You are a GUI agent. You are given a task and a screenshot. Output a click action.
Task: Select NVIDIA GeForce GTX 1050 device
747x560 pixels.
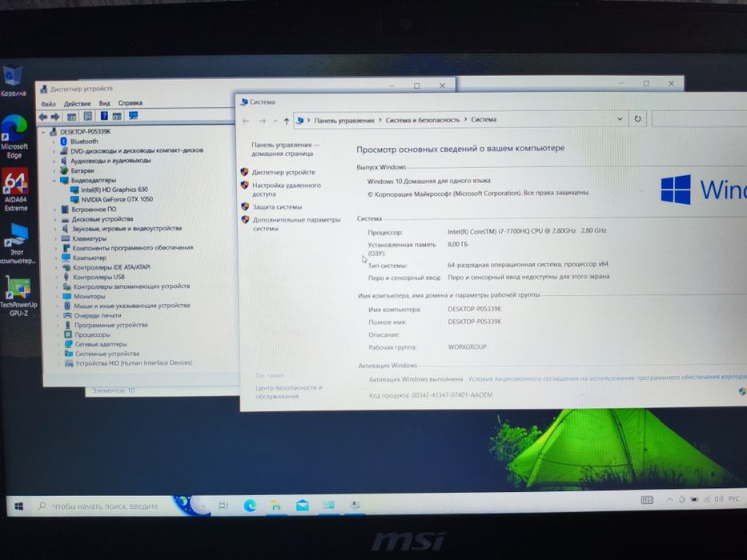117,199
